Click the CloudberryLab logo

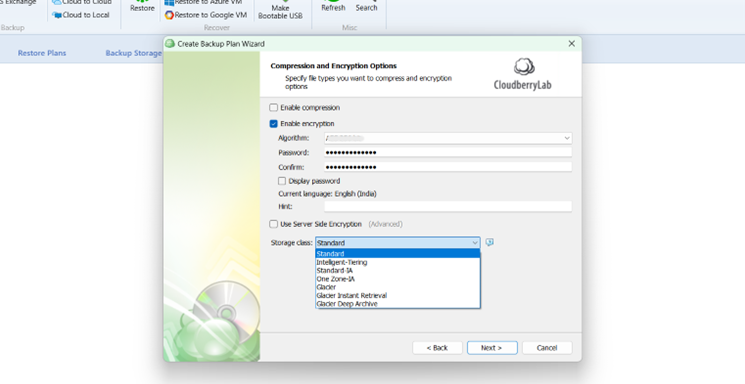pos(523,74)
